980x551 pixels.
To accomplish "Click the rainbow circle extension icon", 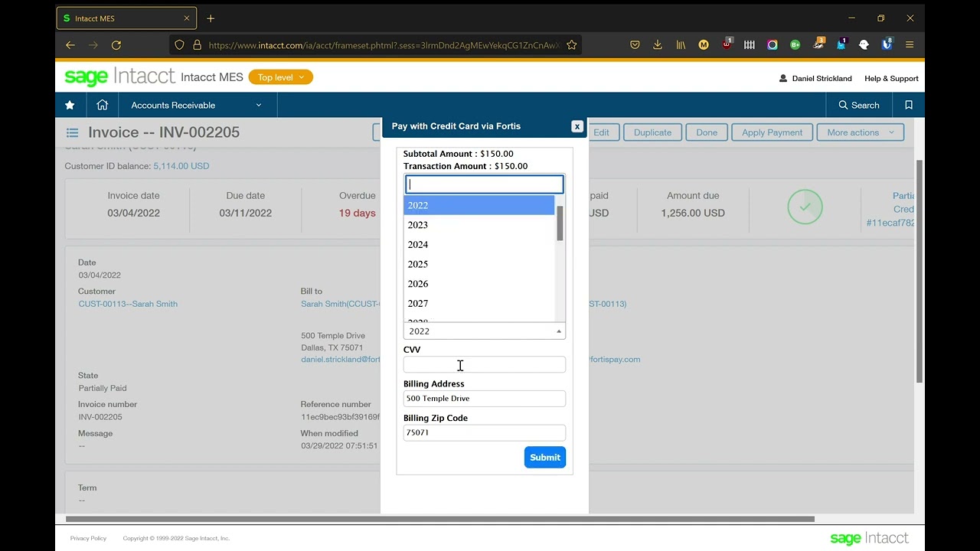I will (x=773, y=45).
